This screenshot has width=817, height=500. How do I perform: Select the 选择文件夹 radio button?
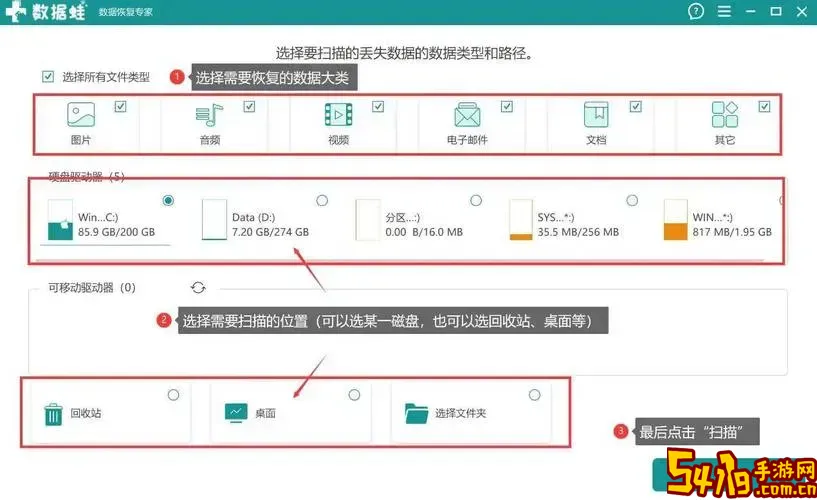pos(535,395)
